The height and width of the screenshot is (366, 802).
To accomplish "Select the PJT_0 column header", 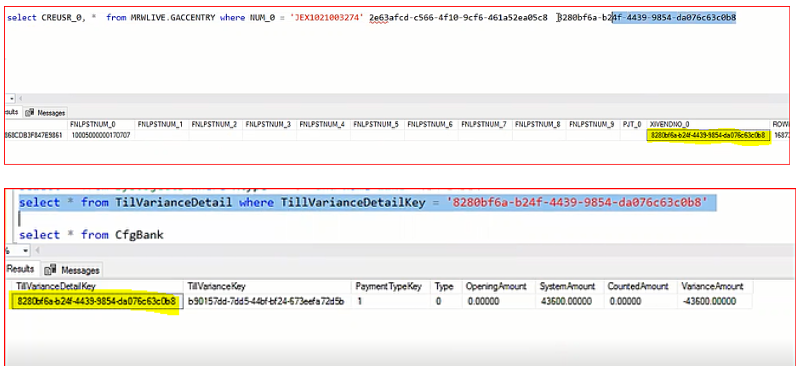I will 632,125.
